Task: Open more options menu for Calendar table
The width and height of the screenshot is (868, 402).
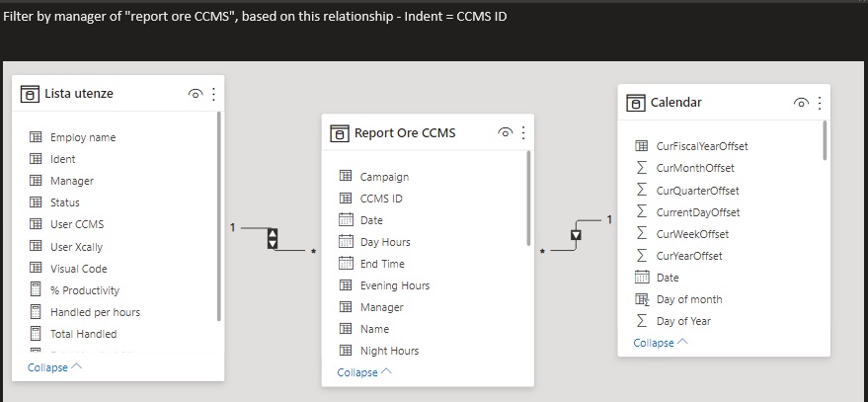Action: coord(820,103)
